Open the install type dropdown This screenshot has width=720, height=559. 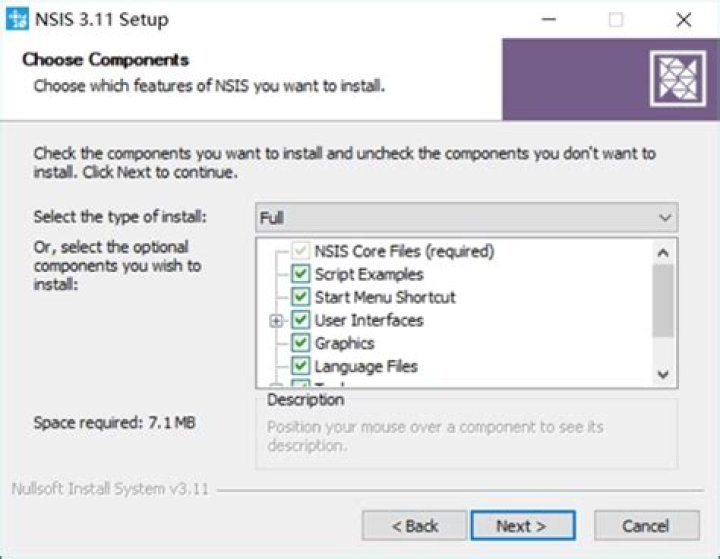click(x=466, y=217)
